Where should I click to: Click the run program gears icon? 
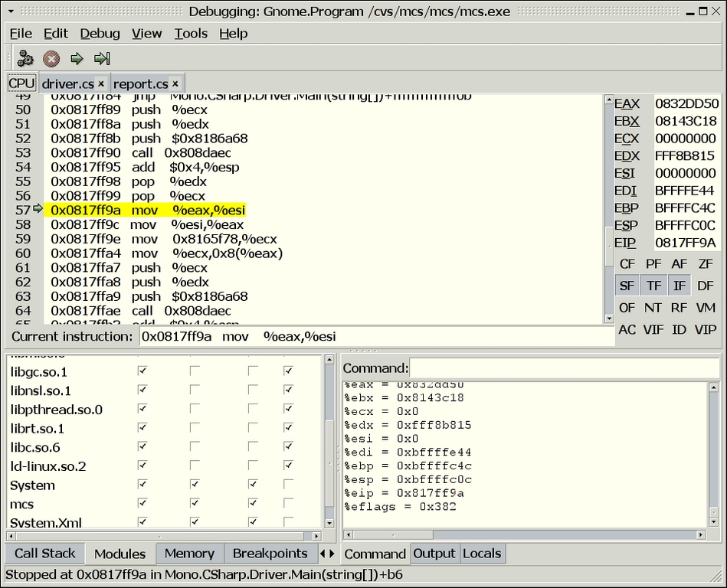click(25, 58)
